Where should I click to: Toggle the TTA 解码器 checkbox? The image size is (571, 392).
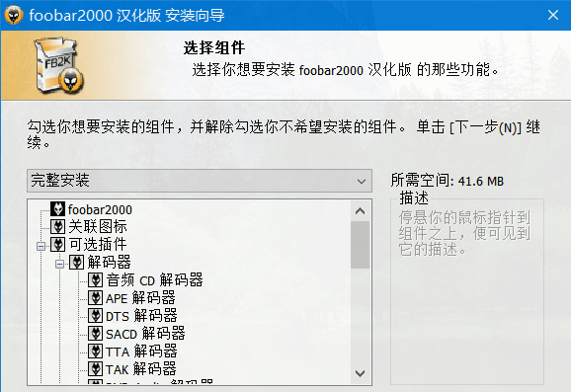point(96,352)
